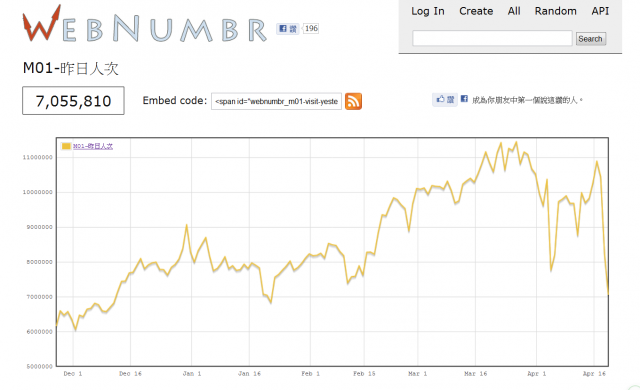Click the Dec 16 x-axis label
This screenshot has height=390, width=640.
[130, 374]
